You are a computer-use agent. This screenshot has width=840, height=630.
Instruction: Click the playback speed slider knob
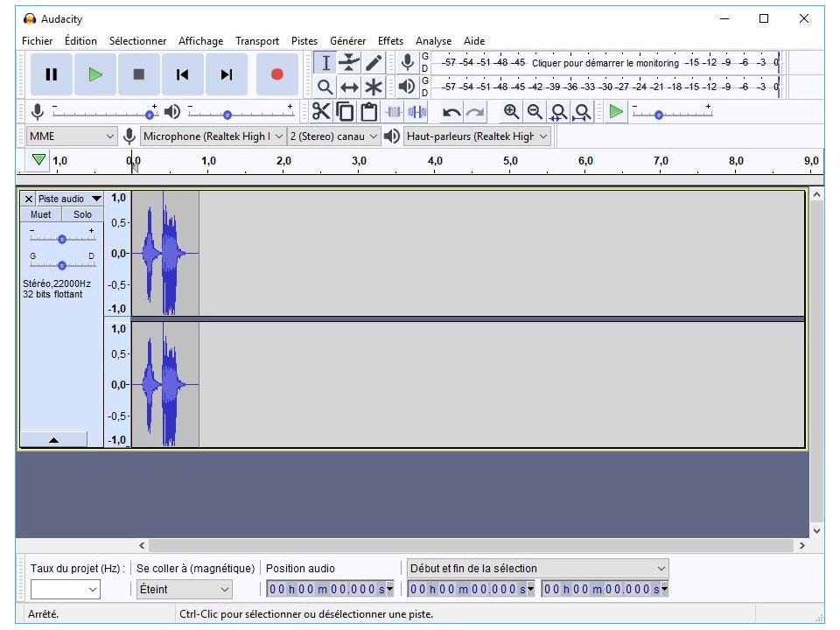click(659, 115)
